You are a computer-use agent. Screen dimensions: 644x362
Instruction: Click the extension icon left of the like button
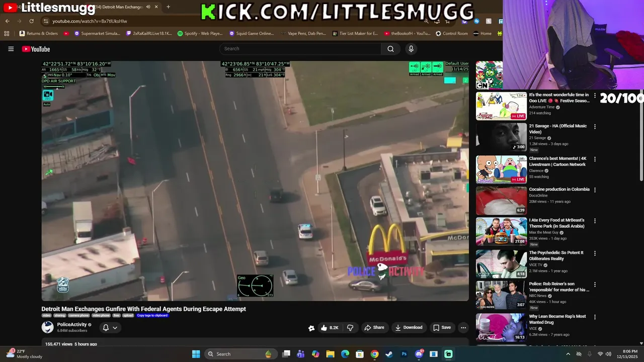pos(311,328)
